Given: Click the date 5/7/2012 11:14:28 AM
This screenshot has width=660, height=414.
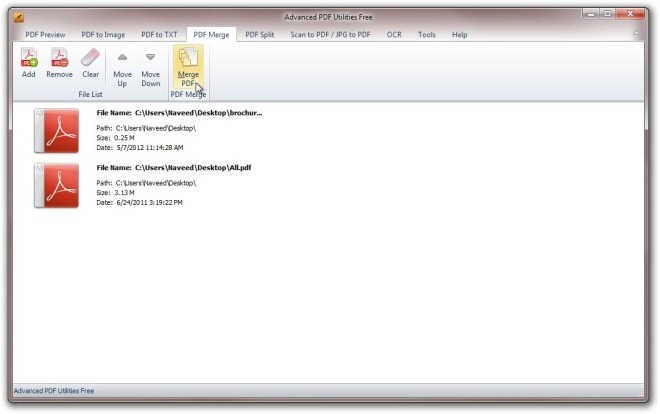Looking at the screenshot, I should tap(150, 148).
